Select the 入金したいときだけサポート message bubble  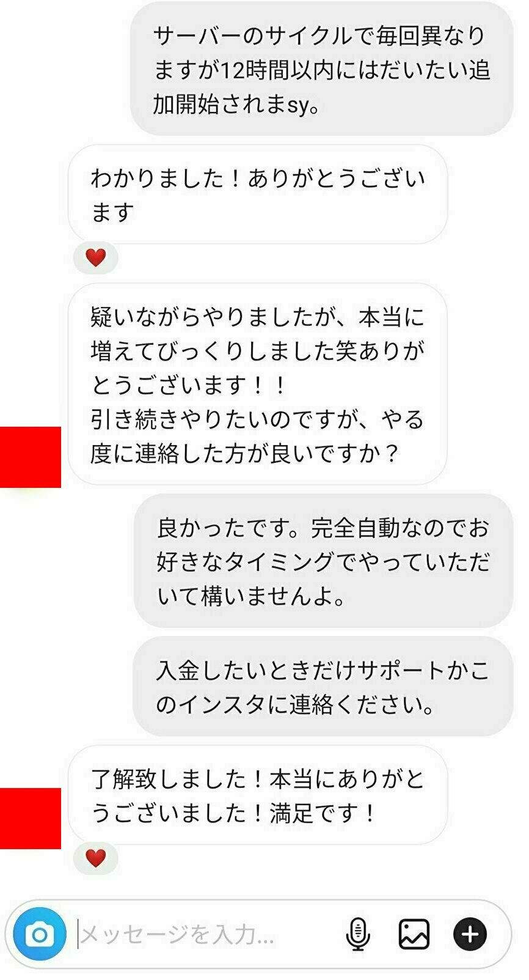pyautogui.click(x=323, y=686)
